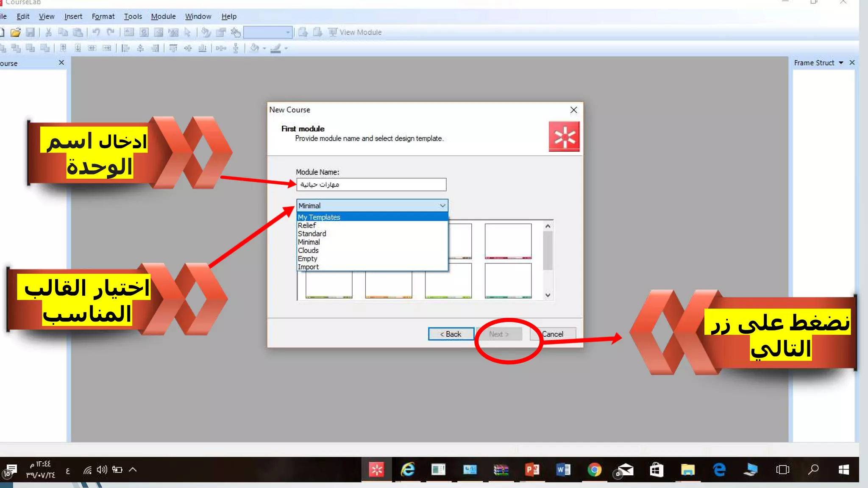The image size is (868, 488).
Task: Click the Module Name text field
Action: point(371,184)
